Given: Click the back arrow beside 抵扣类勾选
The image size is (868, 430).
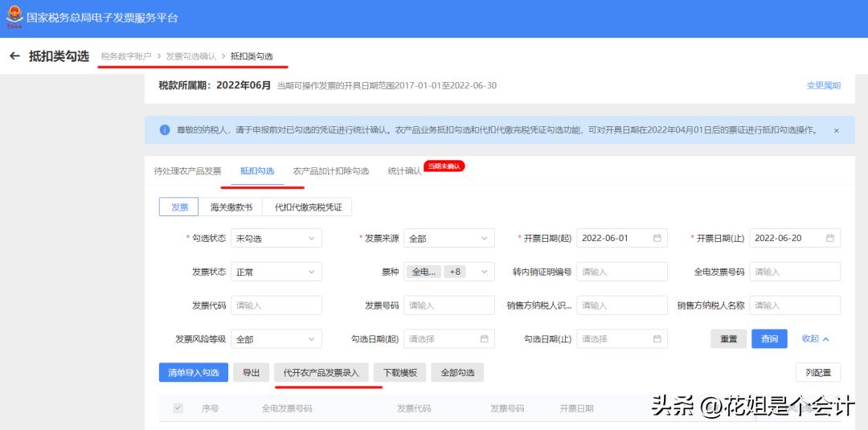Looking at the screenshot, I should 15,56.
